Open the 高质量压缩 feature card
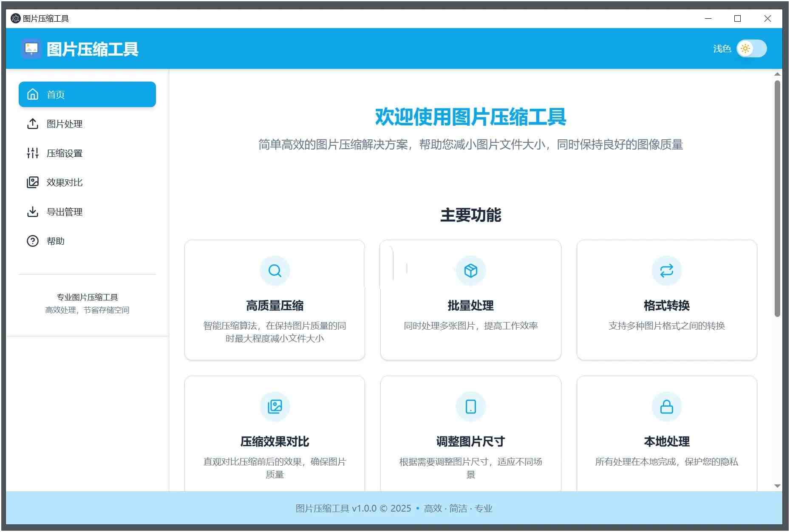The image size is (790, 532). click(275, 300)
